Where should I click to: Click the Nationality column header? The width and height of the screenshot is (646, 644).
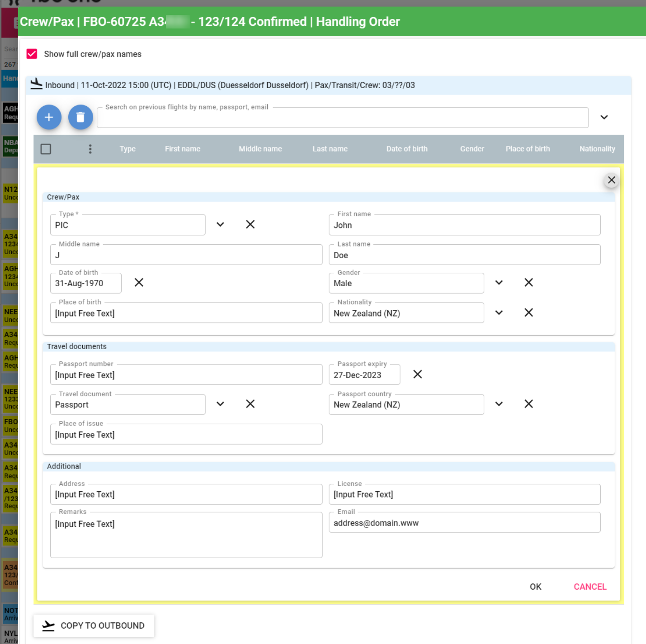pyautogui.click(x=597, y=149)
